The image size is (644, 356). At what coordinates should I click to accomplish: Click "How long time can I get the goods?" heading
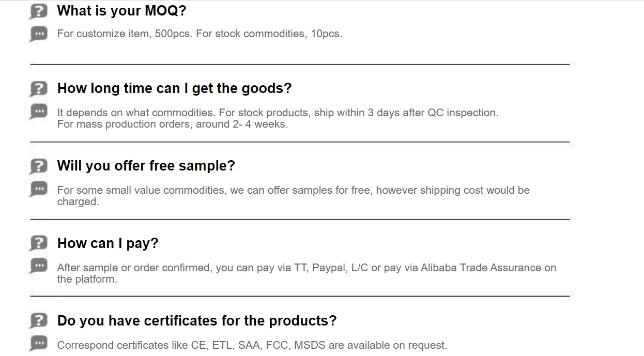(x=174, y=88)
